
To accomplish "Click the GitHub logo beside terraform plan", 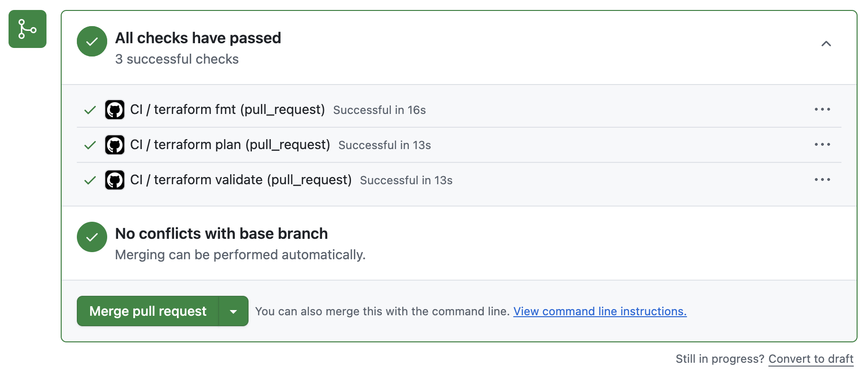I will pos(115,145).
